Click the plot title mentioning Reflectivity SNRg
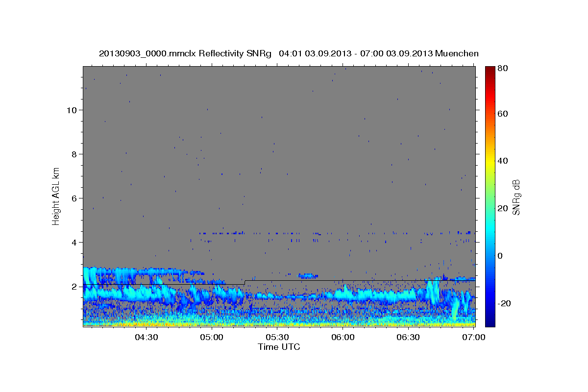The image size is (588, 392). (x=289, y=53)
